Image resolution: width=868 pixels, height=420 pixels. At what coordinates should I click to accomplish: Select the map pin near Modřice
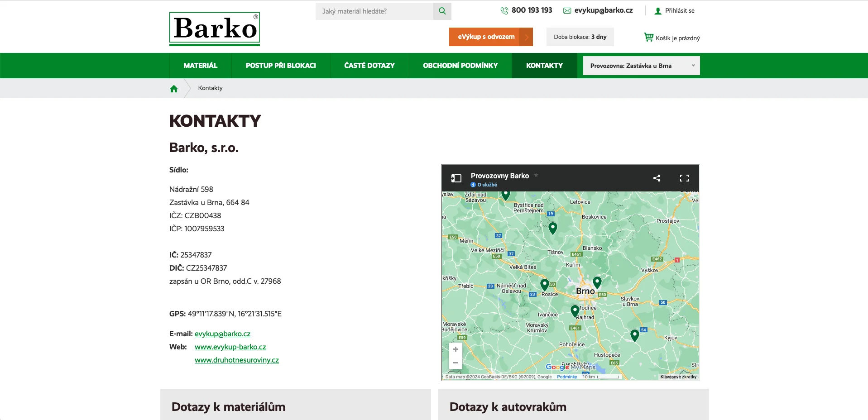(575, 311)
